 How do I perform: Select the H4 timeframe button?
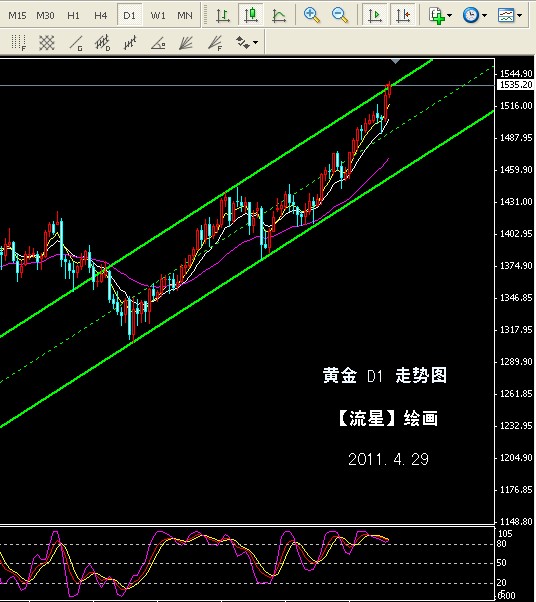pos(101,15)
